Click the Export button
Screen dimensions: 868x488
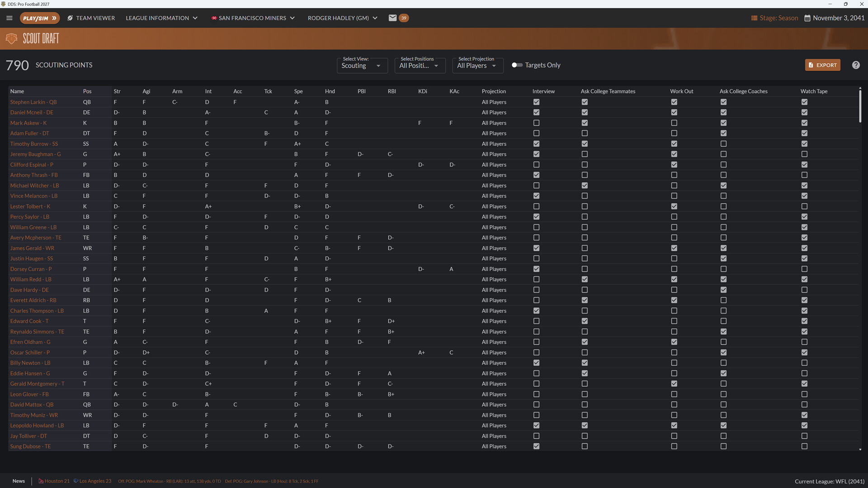(x=823, y=65)
